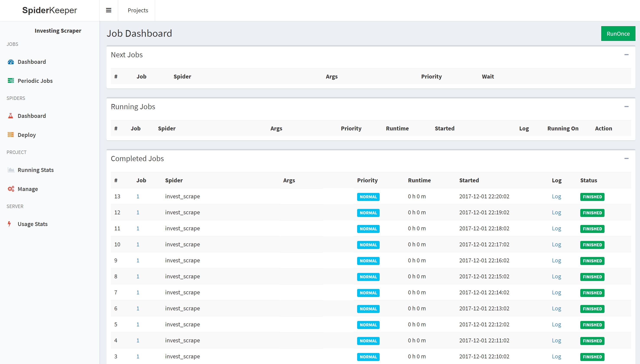
Task: Click the RunOnce button
Action: (618, 34)
